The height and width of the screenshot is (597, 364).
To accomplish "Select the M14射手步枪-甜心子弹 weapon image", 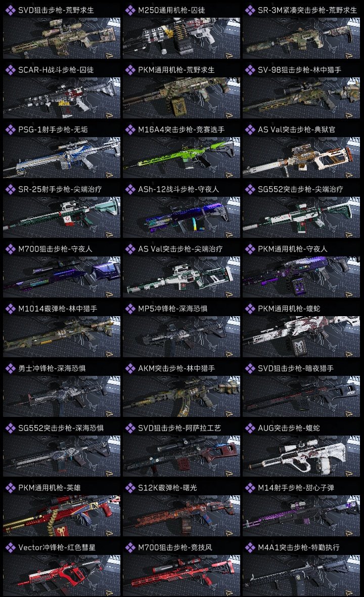I will 301,516.
